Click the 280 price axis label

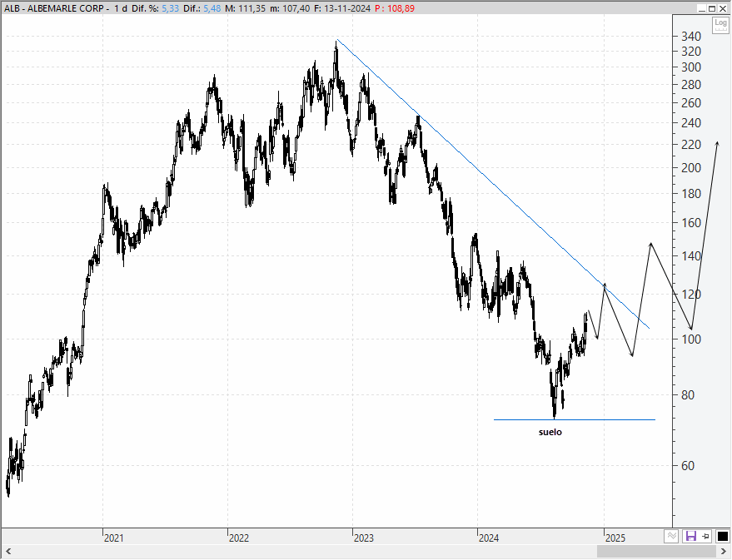691,85
